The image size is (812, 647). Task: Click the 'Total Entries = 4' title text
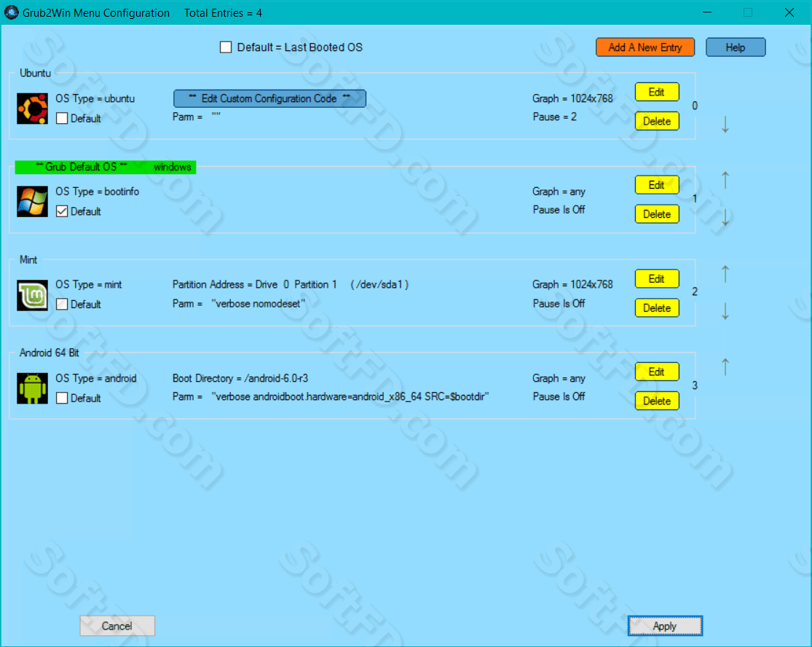pos(223,13)
